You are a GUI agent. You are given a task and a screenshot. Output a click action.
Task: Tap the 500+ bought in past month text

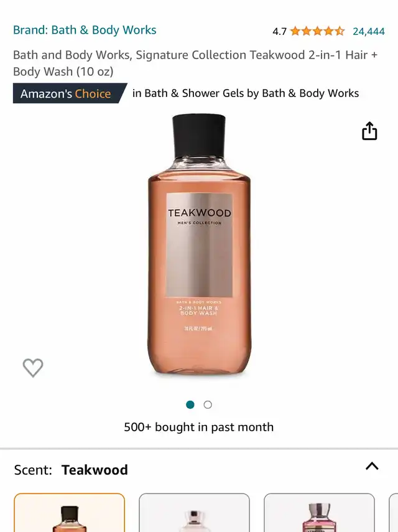click(198, 427)
